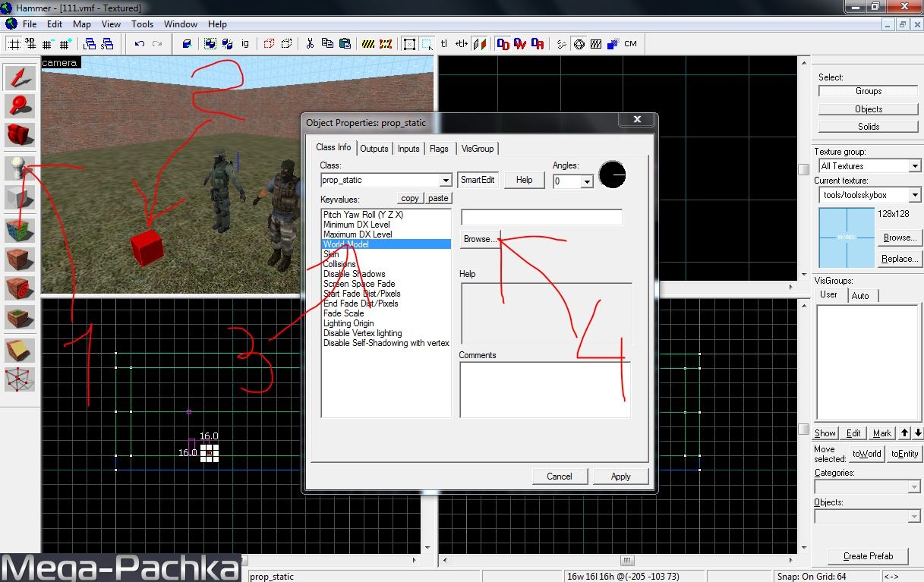This screenshot has height=582, width=924.
Task: Open the View menu
Action: coord(111,24)
